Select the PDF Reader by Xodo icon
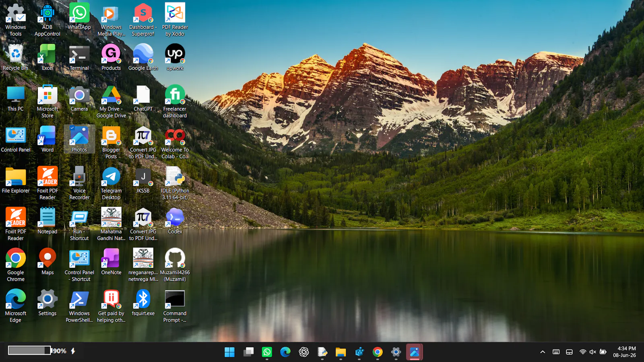 175,20
